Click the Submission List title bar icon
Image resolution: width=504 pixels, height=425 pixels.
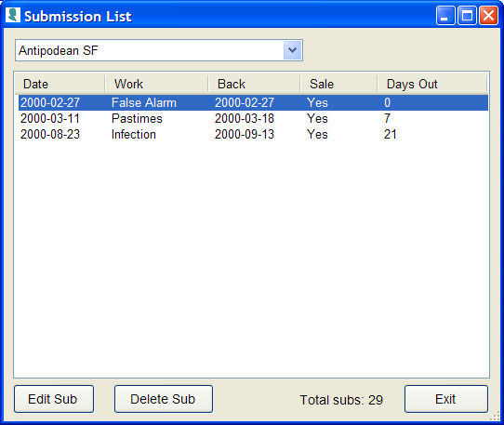coord(13,15)
